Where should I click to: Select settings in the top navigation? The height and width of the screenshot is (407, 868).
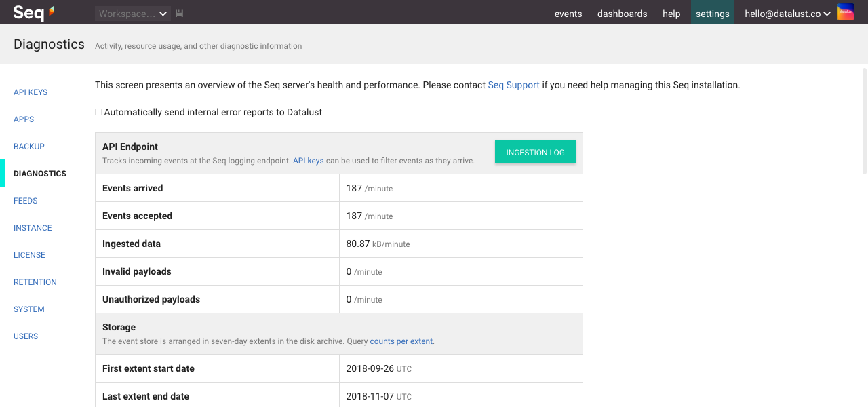tap(713, 12)
